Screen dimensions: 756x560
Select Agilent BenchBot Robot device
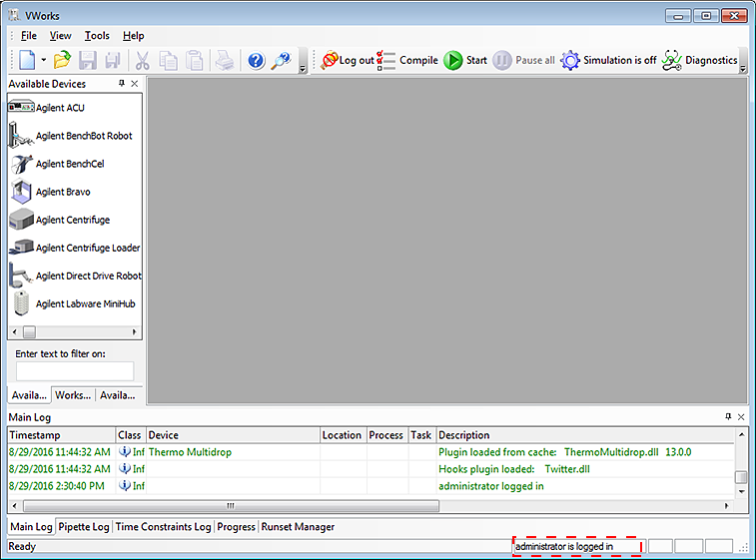(70, 136)
